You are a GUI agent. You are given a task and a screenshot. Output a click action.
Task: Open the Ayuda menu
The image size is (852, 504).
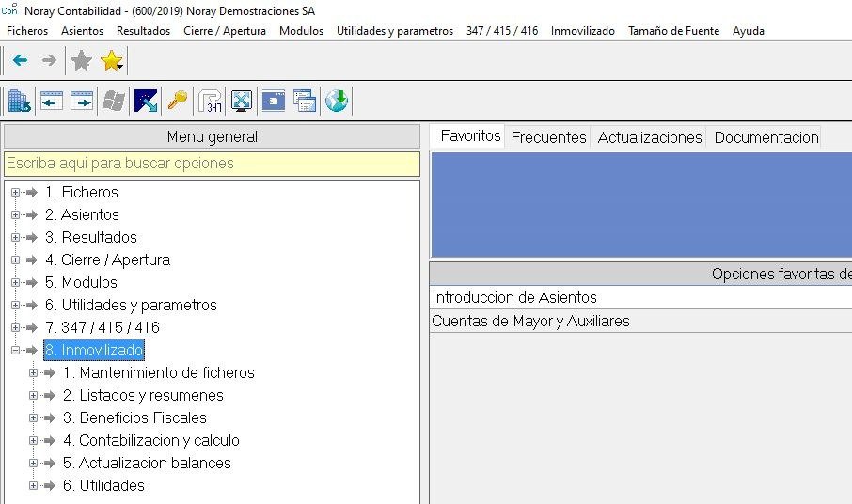(749, 31)
